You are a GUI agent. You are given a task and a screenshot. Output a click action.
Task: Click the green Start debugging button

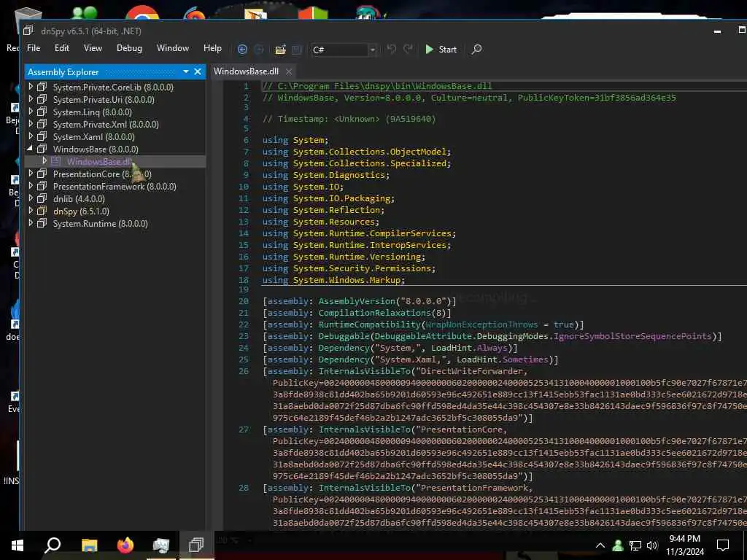[441, 49]
